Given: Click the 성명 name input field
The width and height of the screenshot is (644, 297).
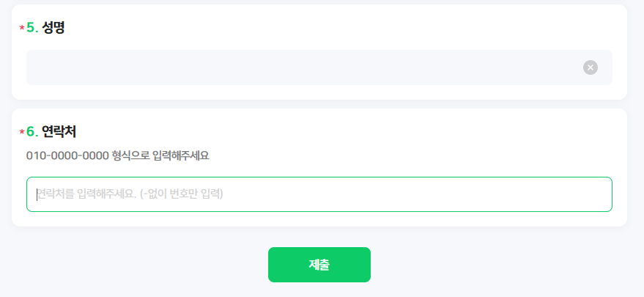Looking at the screenshot, I should point(300,67).
